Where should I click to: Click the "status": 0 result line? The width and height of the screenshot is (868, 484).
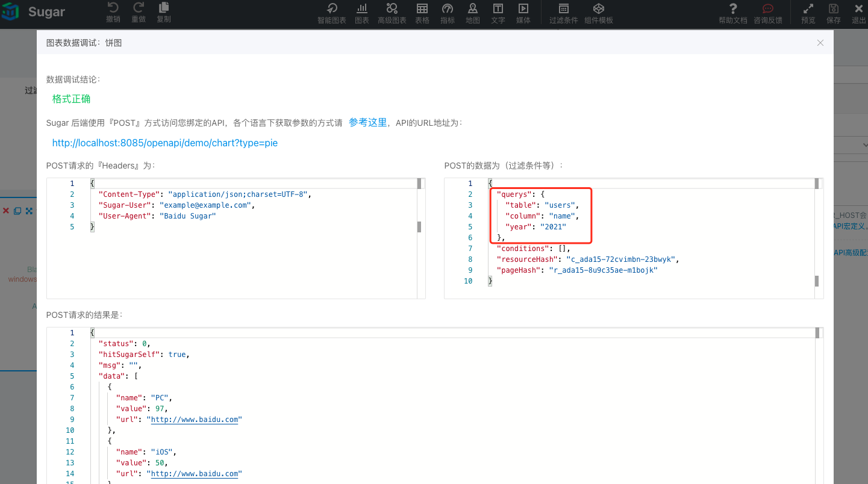pos(124,344)
